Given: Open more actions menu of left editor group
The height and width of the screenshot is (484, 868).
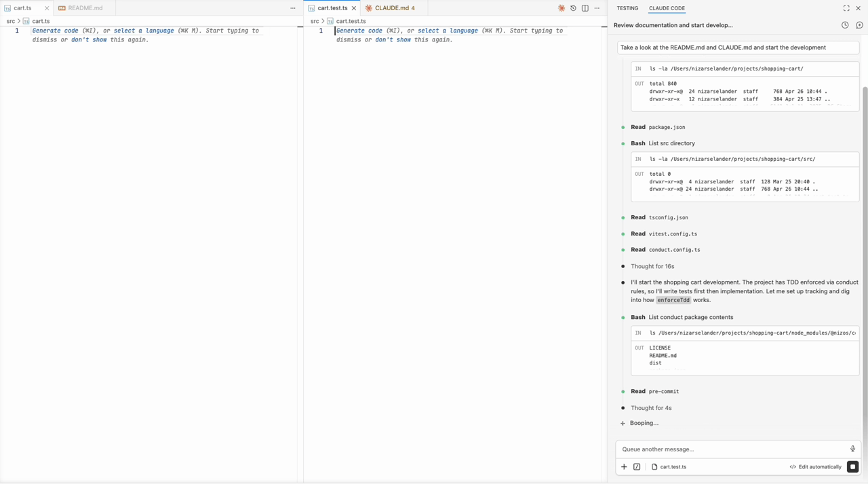Looking at the screenshot, I should [x=293, y=8].
